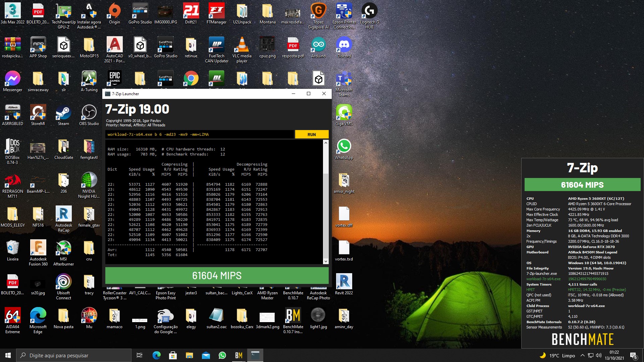Click the 7-Zip Launcher title bar text
Image resolution: width=644 pixels, height=362 pixels.
[x=125, y=94]
